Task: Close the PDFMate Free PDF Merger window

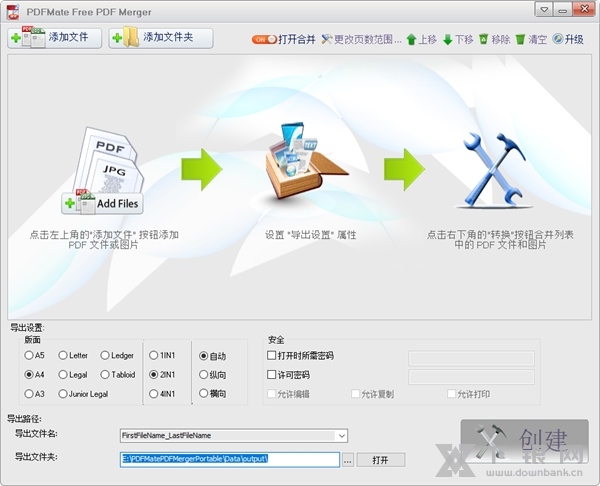Action: pyautogui.click(x=584, y=9)
